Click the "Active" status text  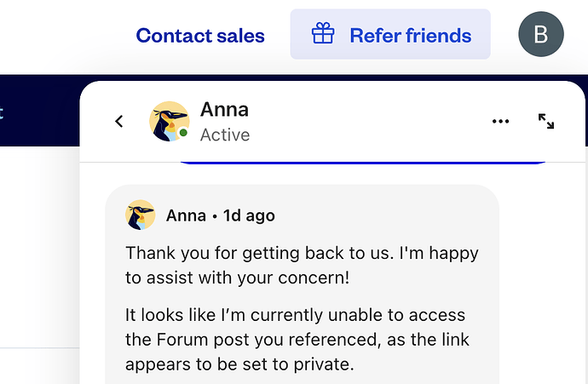(x=225, y=135)
